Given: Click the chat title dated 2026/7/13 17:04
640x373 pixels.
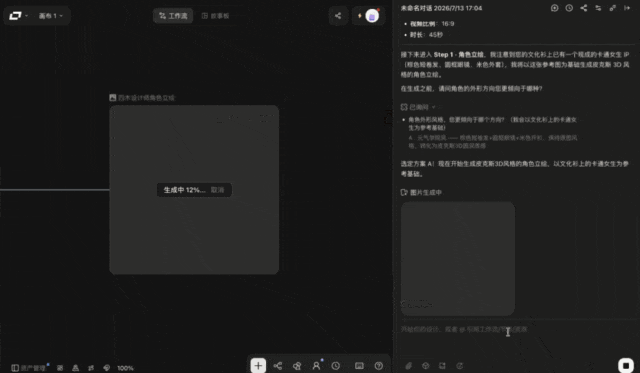Looking at the screenshot, I should (x=441, y=8).
